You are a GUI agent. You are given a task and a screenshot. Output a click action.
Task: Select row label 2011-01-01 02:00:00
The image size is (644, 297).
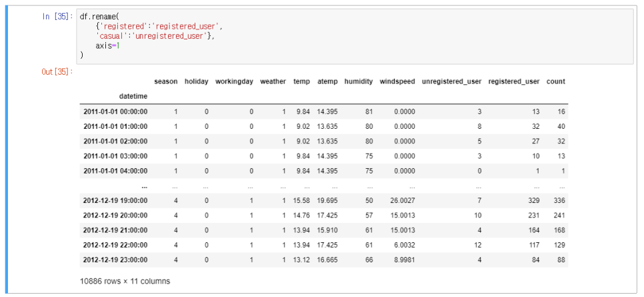pyautogui.click(x=115, y=141)
